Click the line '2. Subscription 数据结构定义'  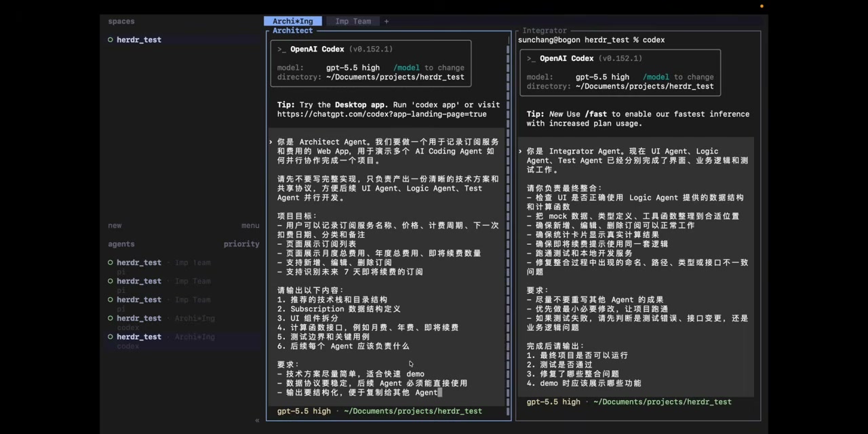point(339,309)
